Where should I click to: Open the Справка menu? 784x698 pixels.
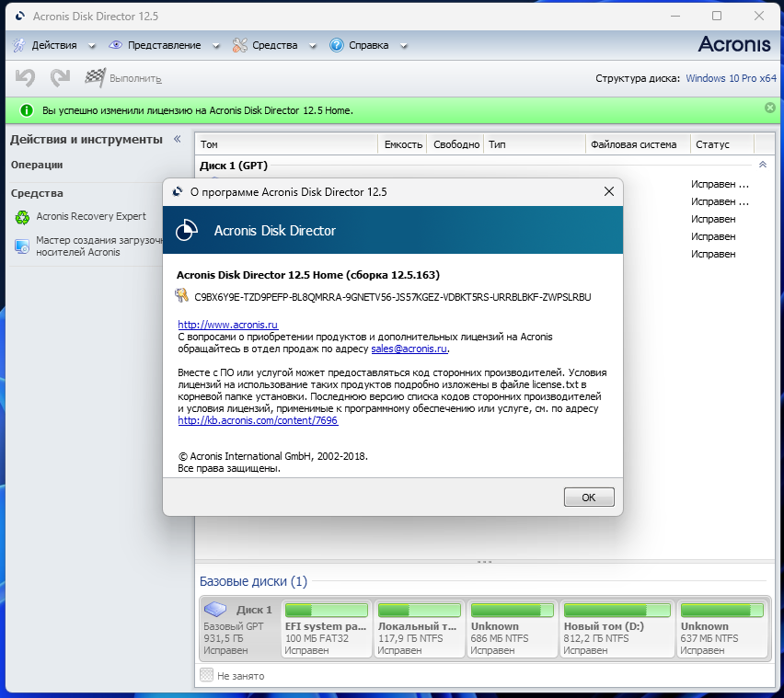point(368,45)
